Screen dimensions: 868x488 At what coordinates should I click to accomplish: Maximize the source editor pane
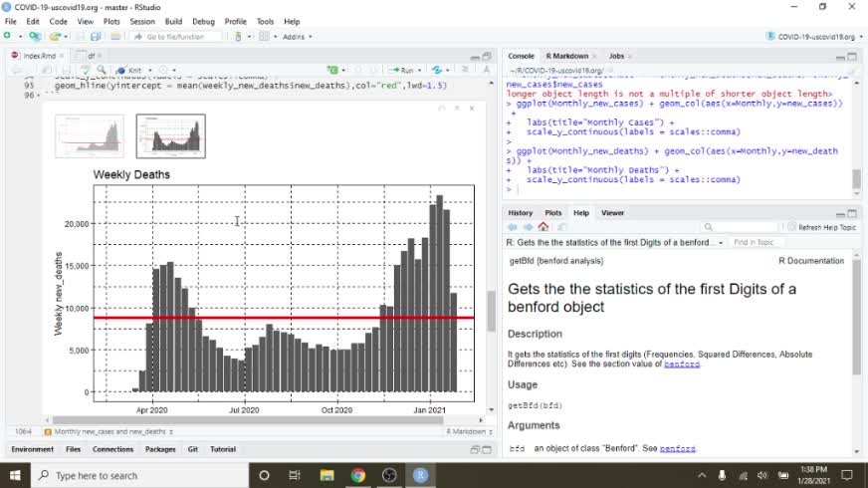(x=487, y=57)
